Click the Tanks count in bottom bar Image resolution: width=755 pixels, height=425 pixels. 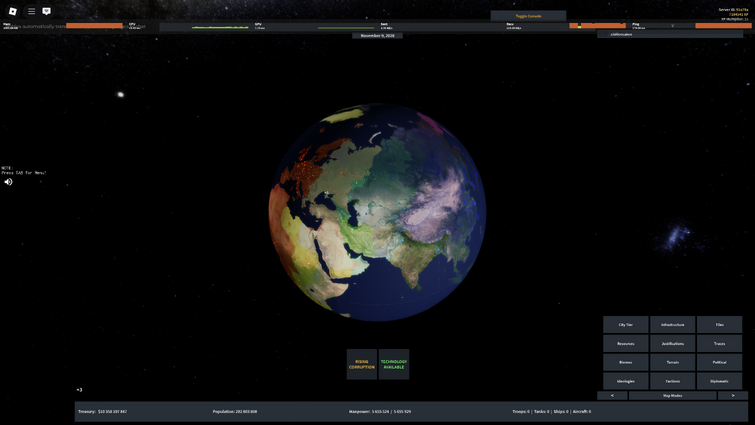pos(542,412)
